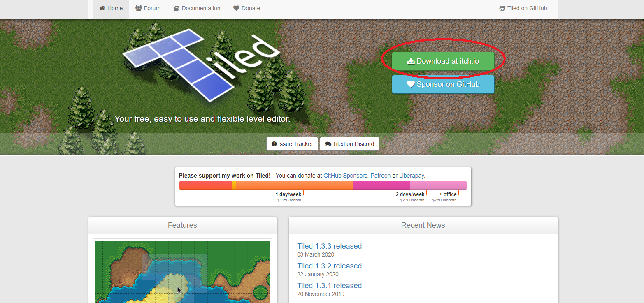644x303 pixels.
Task: Click the 2 days/week goal label
Action: coord(410,194)
